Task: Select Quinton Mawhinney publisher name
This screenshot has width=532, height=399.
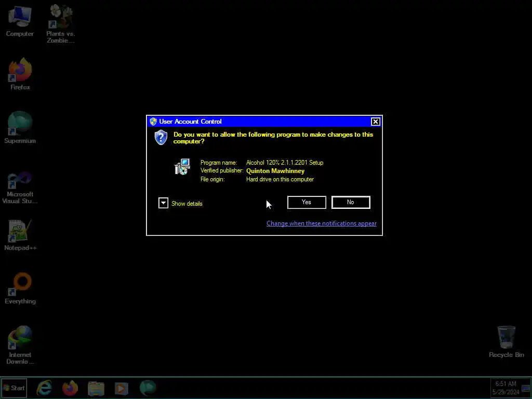Action: 275,171
